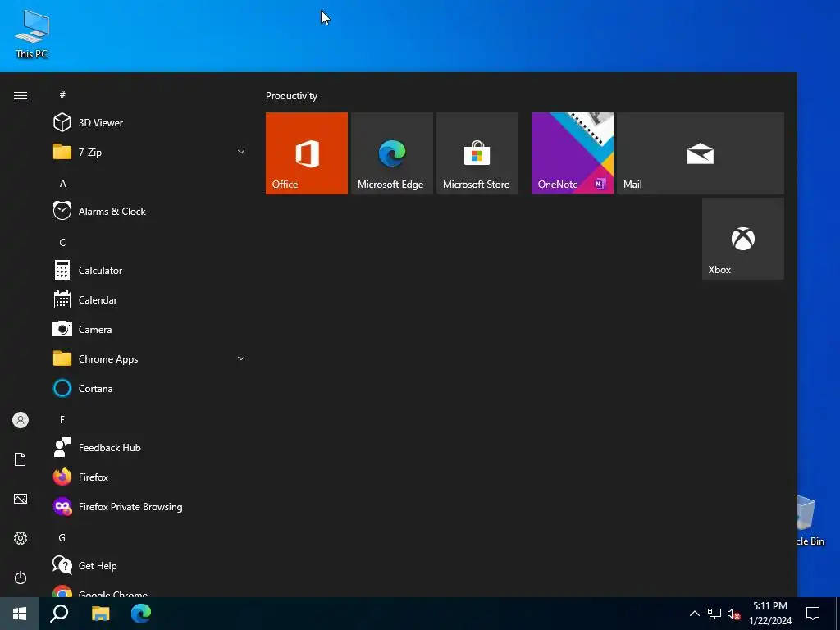Open the Xbox tile

pos(743,239)
